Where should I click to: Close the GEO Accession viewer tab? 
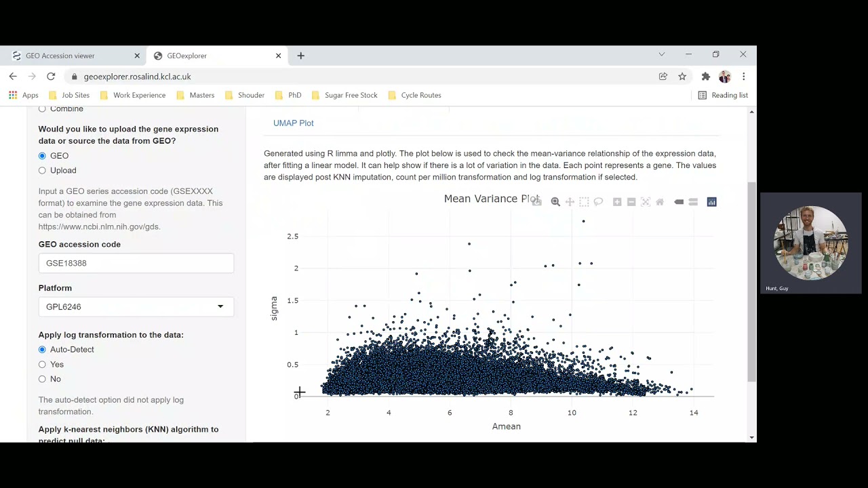[137, 56]
